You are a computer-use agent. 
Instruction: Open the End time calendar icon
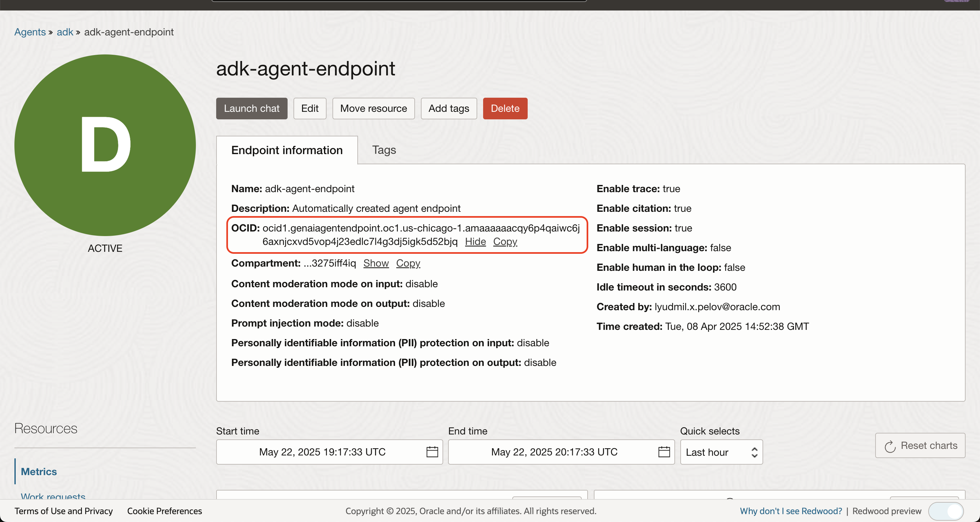click(x=664, y=452)
